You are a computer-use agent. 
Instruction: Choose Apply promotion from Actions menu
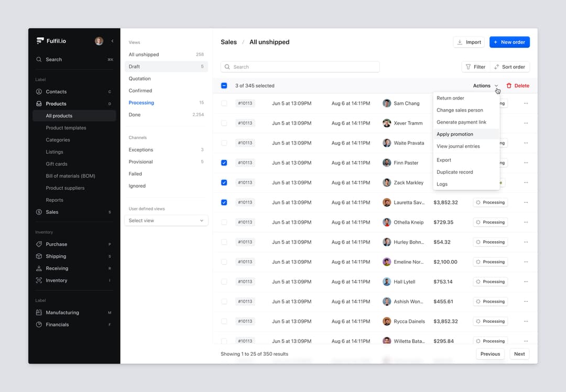click(x=455, y=134)
